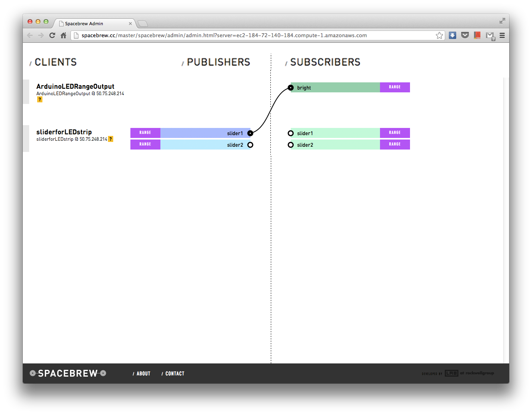Image resolution: width=532 pixels, height=415 pixels.
Task: Open the Contact link in the footer
Action: click(173, 373)
